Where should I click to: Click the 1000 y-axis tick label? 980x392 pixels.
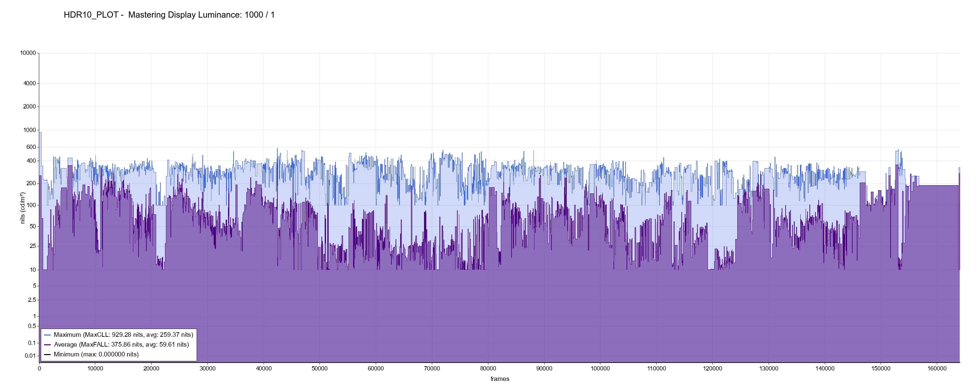pos(30,130)
